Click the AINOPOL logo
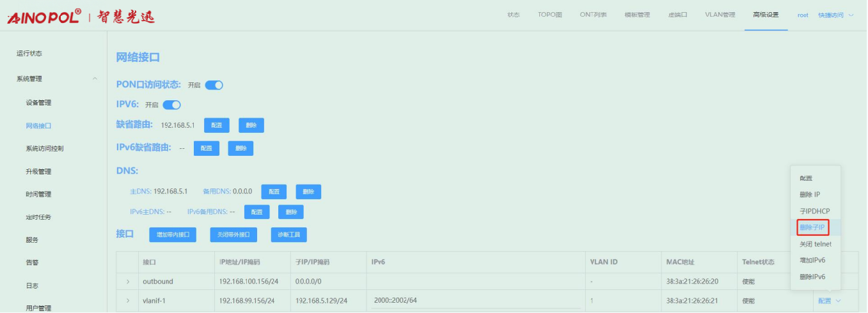Image resolution: width=868 pixels, height=313 pixels. point(45,17)
